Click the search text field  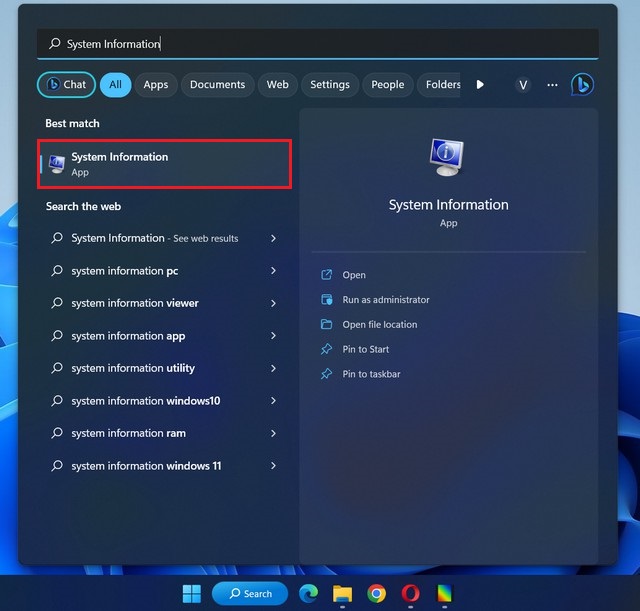click(318, 44)
